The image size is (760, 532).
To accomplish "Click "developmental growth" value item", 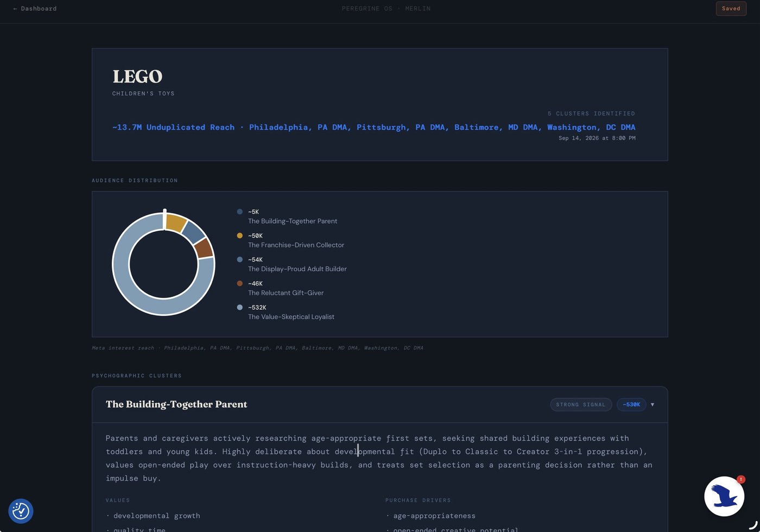I will [156, 516].
